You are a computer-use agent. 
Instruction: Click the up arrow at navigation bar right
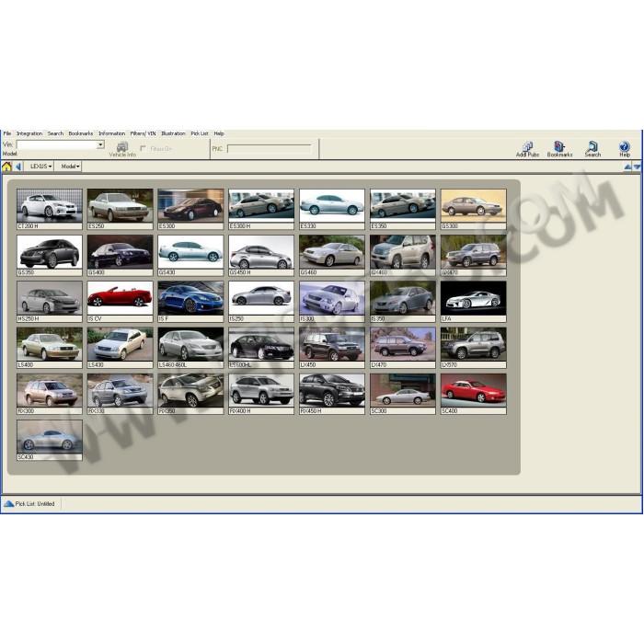627,167
